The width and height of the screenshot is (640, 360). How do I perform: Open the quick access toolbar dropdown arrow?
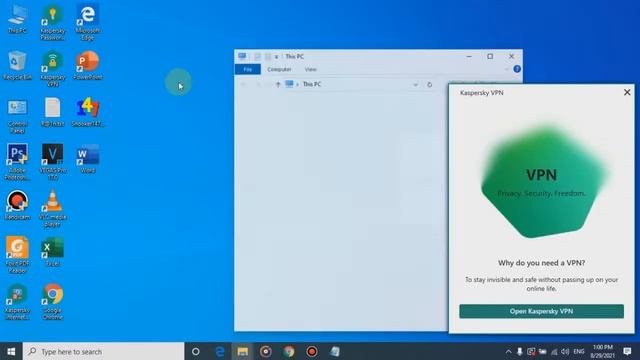click(276, 57)
